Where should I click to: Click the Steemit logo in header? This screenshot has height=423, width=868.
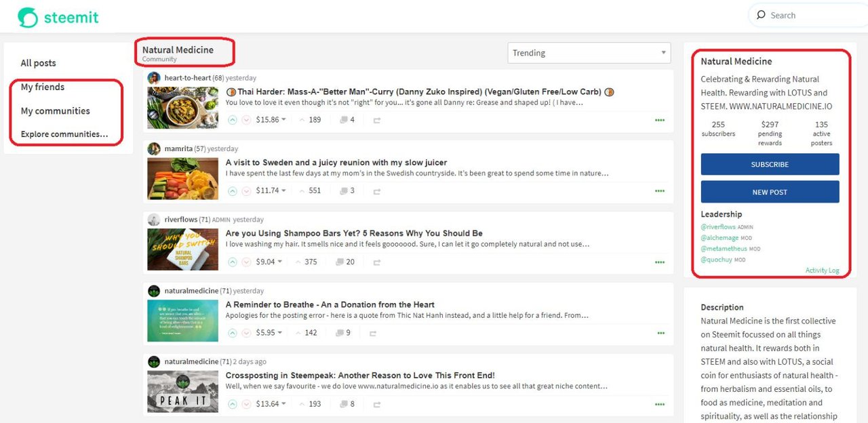click(58, 17)
